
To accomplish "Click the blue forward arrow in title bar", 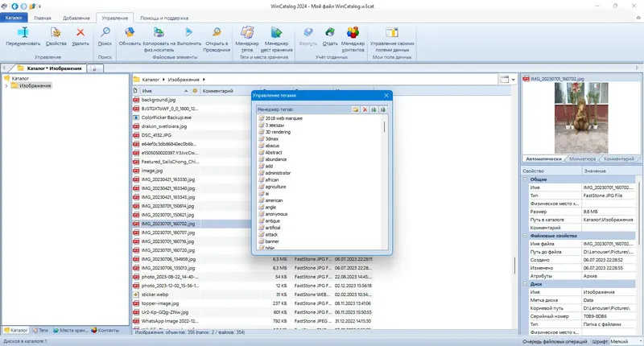I will 23,6.
